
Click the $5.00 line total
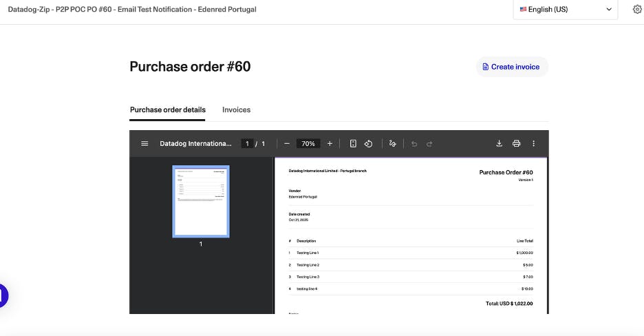pyautogui.click(x=528, y=265)
